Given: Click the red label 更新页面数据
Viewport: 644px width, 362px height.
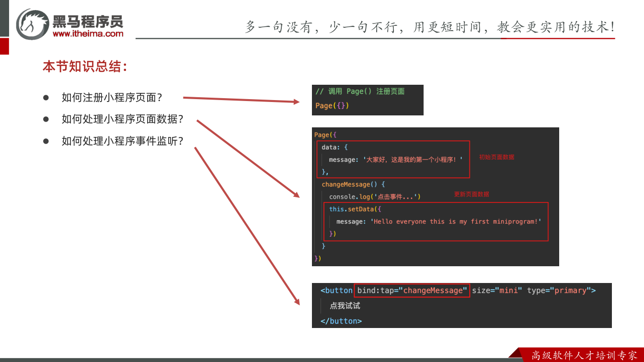Looking at the screenshot, I should (471, 194).
